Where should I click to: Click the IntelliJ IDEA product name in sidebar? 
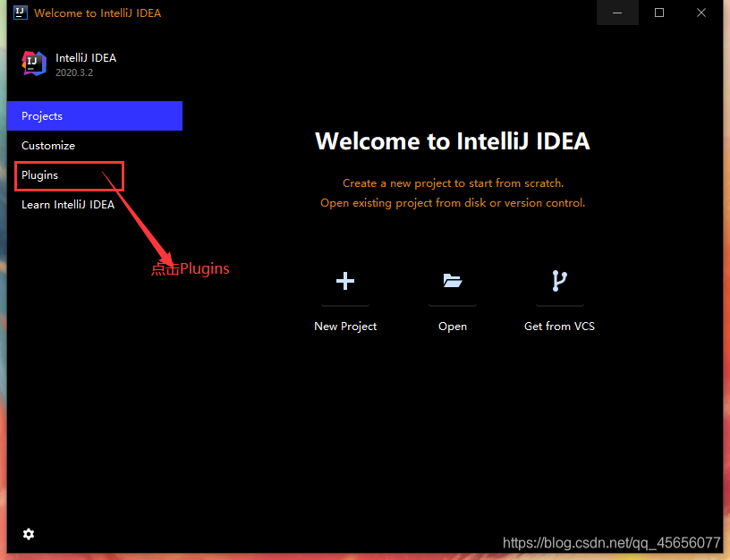coord(86,58)
